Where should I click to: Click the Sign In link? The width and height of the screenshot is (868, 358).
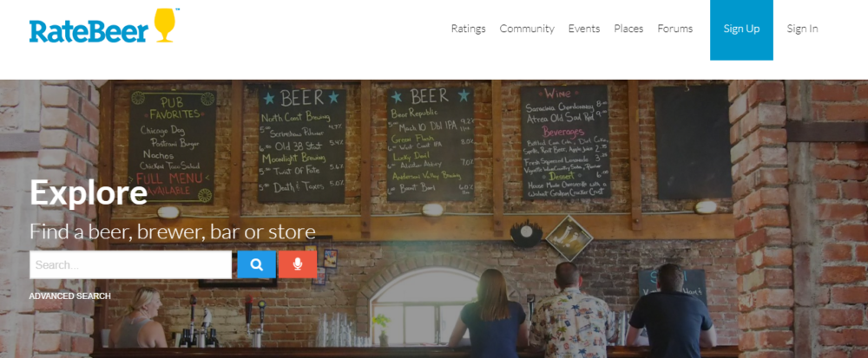802,29
